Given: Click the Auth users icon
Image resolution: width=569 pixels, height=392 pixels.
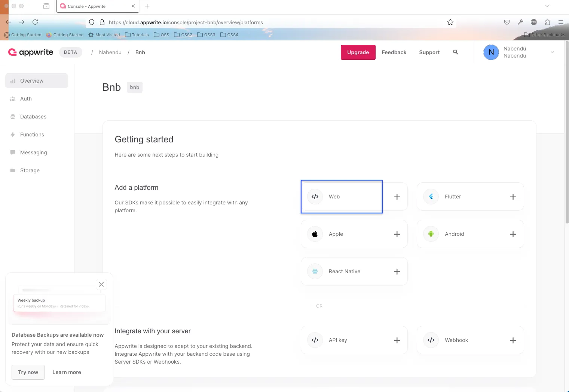Looking at the screenshot, I should (x=13, y=99).
